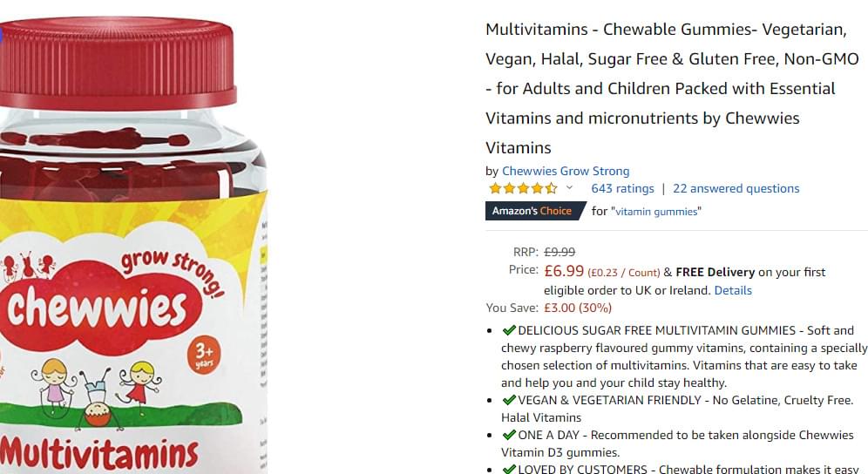Click the orange 3+ years badge
The width and height of the screenshot is (868, 474).
pyautogui.click(x=204, y=355)
